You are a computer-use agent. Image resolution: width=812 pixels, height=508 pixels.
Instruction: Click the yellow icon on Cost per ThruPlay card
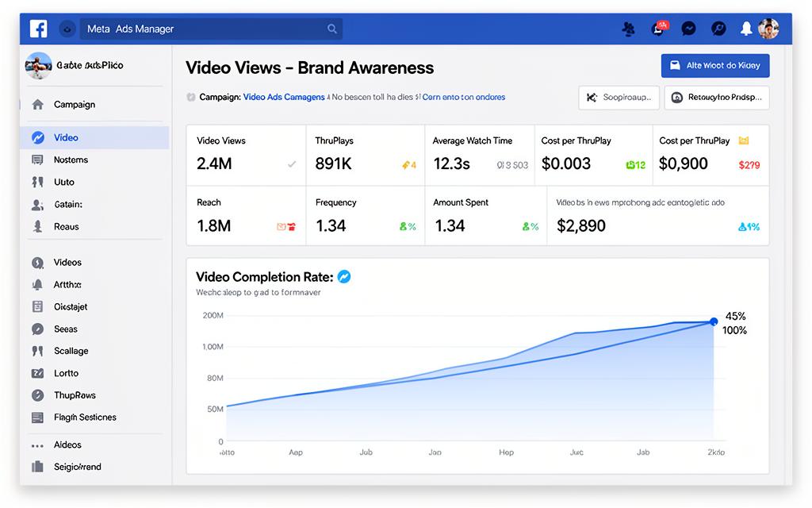[744, 140]
